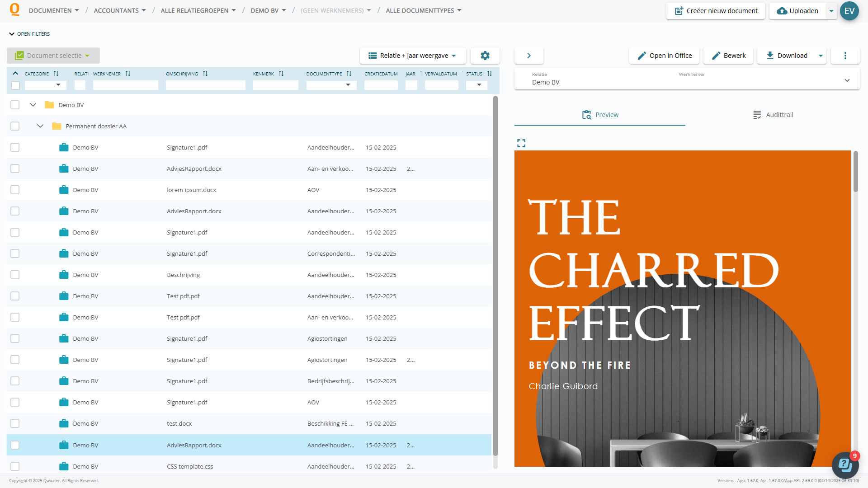
Task: Click the settings gear icon above table
Action: tap(485, 56)
